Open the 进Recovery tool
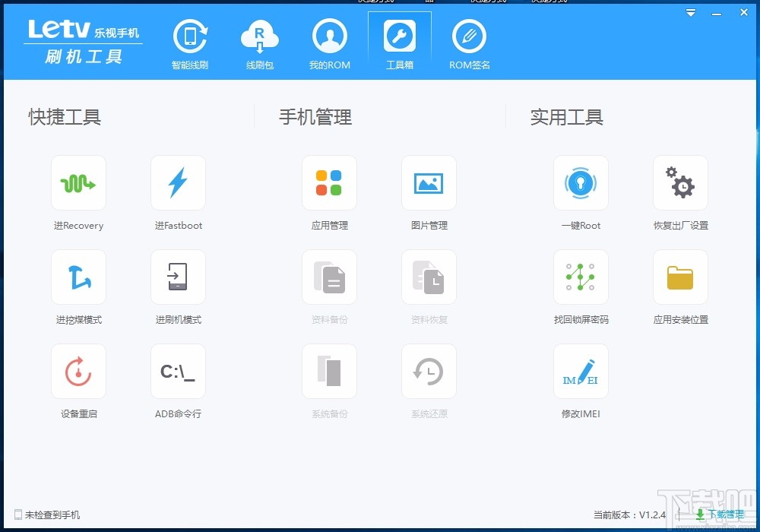Viewport: 760px width, 532px height. (78, 182)
